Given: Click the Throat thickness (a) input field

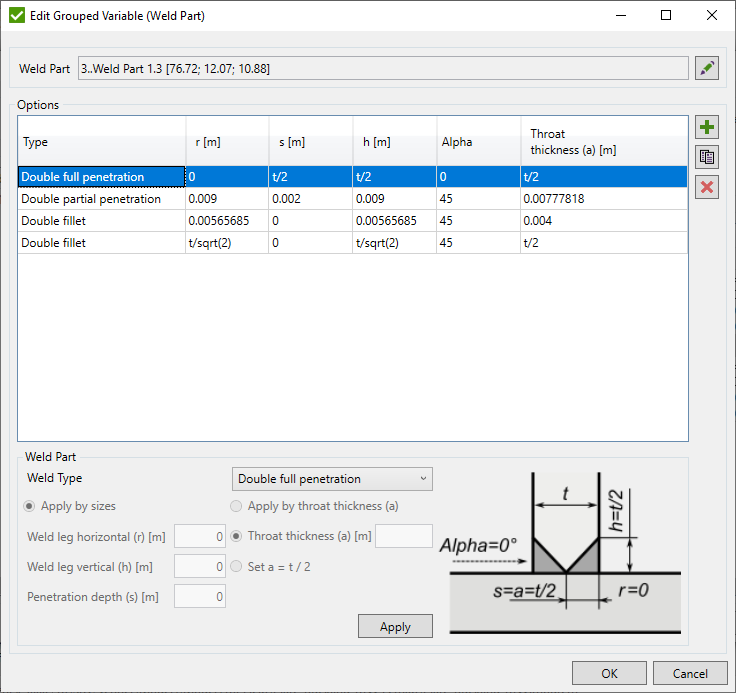Looking at the screenshot, I should point(403,536).
